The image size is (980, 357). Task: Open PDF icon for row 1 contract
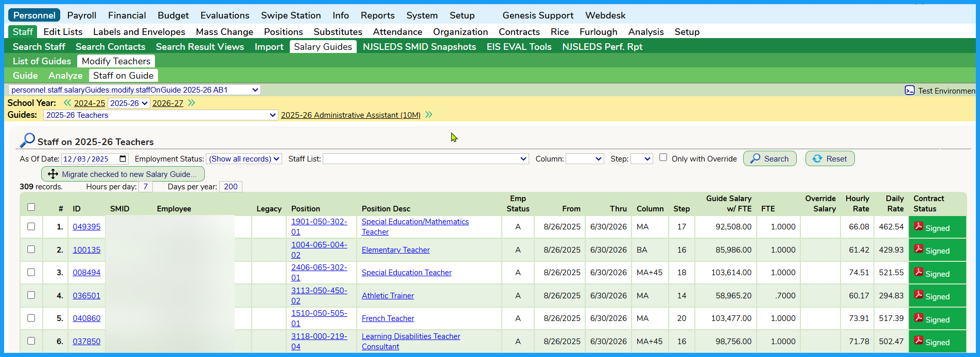pos(918,226)
